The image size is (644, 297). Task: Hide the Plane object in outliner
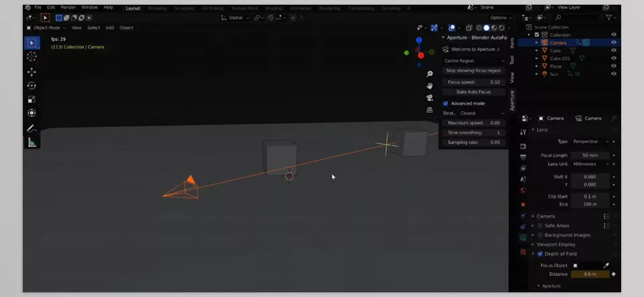tap(614, 66)
